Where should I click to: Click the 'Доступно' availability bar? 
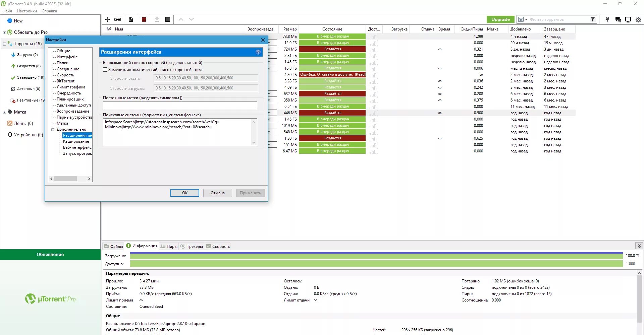[376, 264]
